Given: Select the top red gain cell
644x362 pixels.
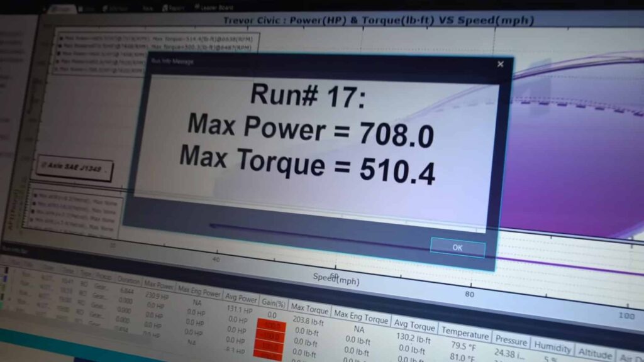Looking at the screenshot, I should [x=270, y=326].
